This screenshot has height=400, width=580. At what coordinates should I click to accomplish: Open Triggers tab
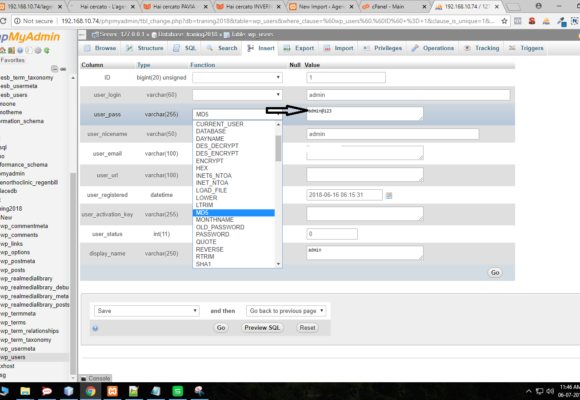[x=526, y=48]
